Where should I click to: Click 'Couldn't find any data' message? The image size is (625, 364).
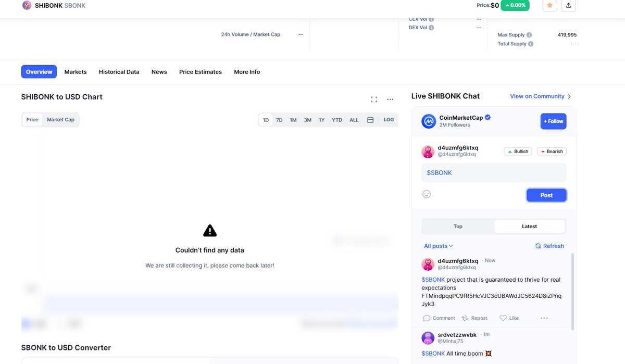(210, 250)
